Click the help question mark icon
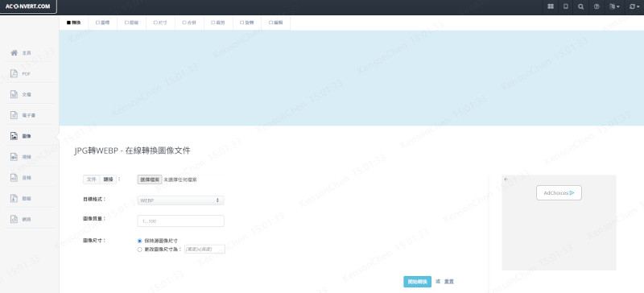This screenshot has width=644, height=293. [597, 7]
